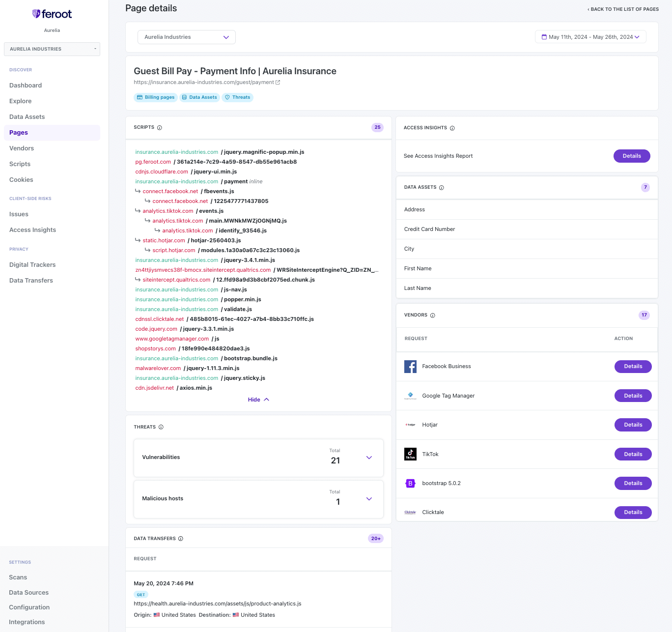Click the Facebook Business vendor logo

click(x=411, y=367)
